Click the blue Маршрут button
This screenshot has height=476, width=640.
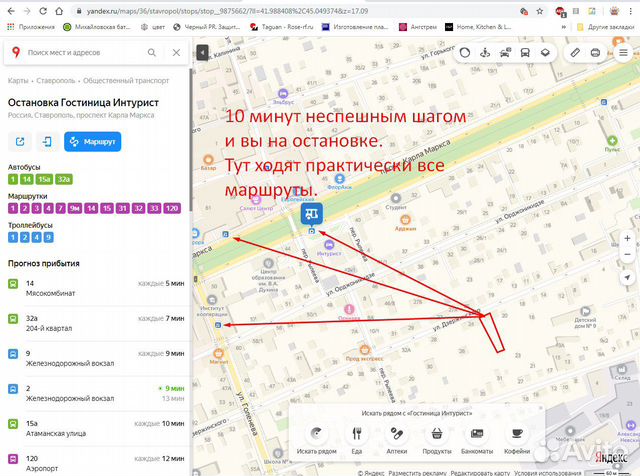[93, 142]
